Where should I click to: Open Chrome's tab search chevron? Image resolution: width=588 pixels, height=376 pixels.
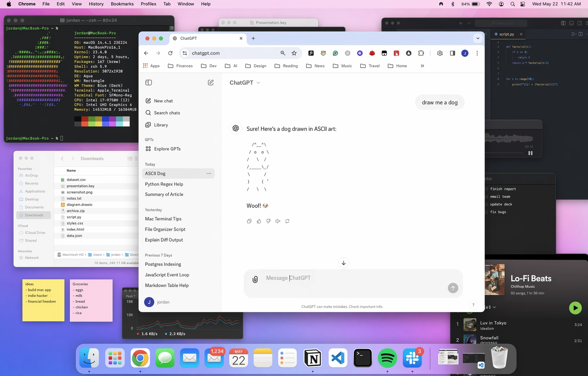tap(478, 38)
